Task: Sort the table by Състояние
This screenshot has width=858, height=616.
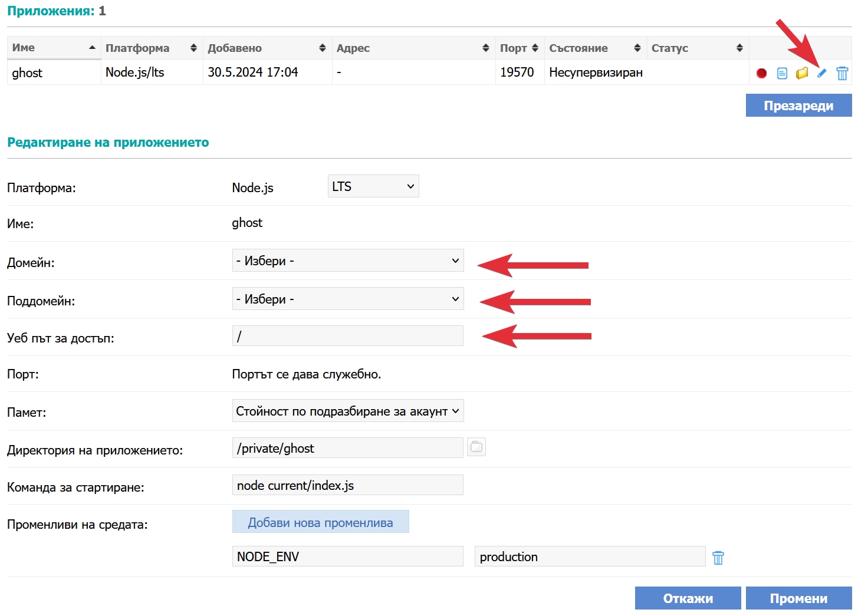Action: (596, 48)
